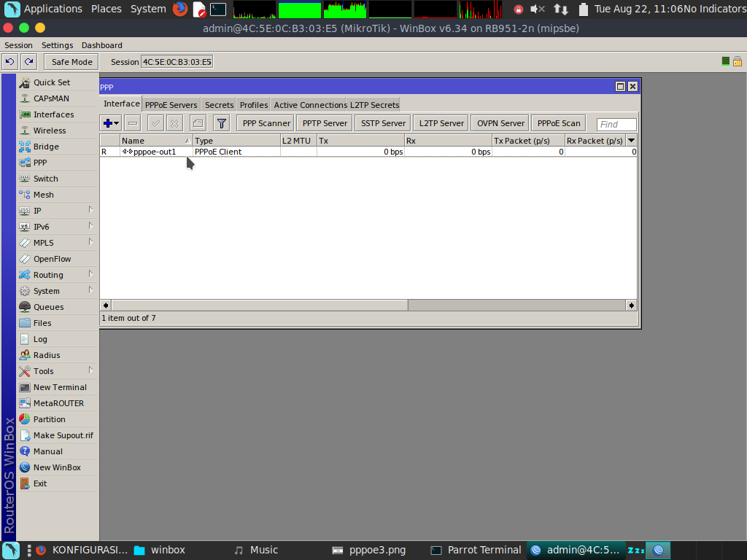Open the Session menu
The width and height of the screenshot is (747, 560).
pyautogui.click(x=18, y=44)
